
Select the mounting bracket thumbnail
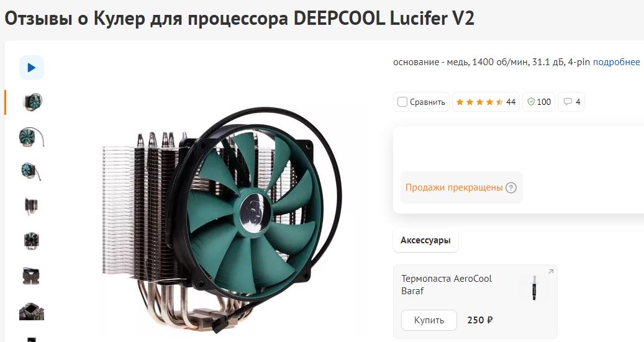pos(32,276)
